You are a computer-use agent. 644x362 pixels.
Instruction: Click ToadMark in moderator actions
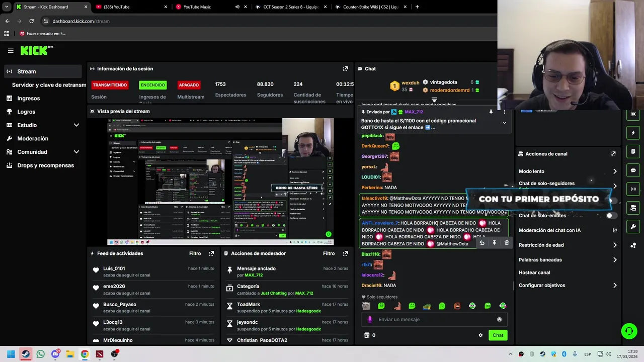pyautogui.click(x=249, y=304)
